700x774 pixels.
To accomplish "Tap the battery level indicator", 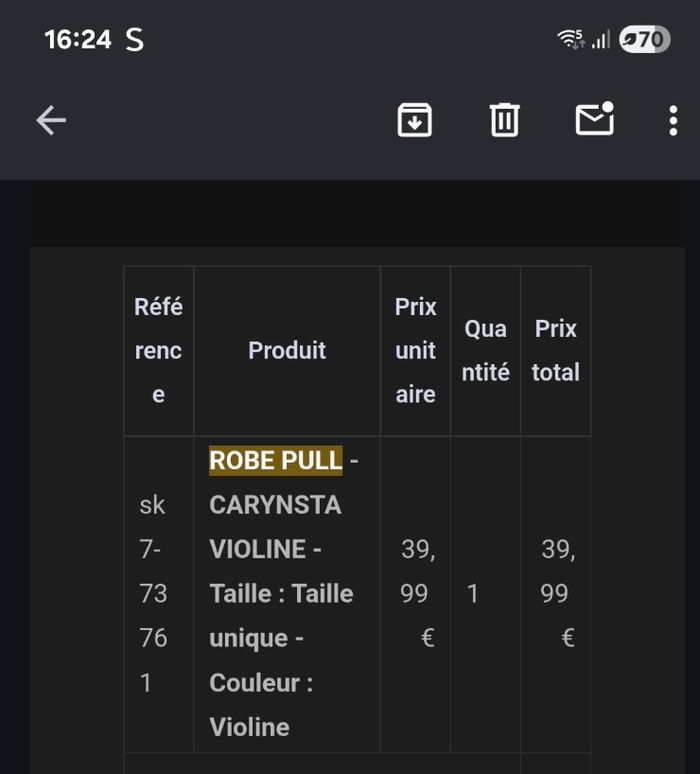I will click(644, 40).
